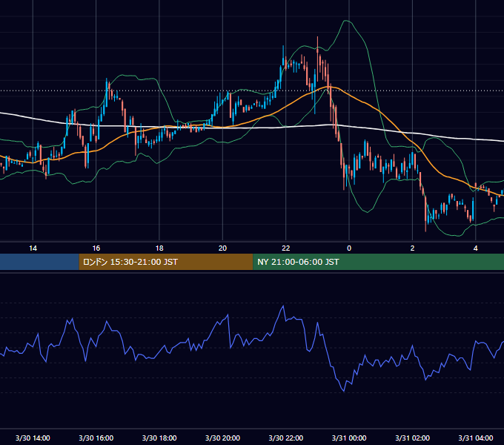Screen dimensions: 504x445
Task: Click the 3/30 18:00 date label
Action: pyautogui.click(x=159, y=438)
